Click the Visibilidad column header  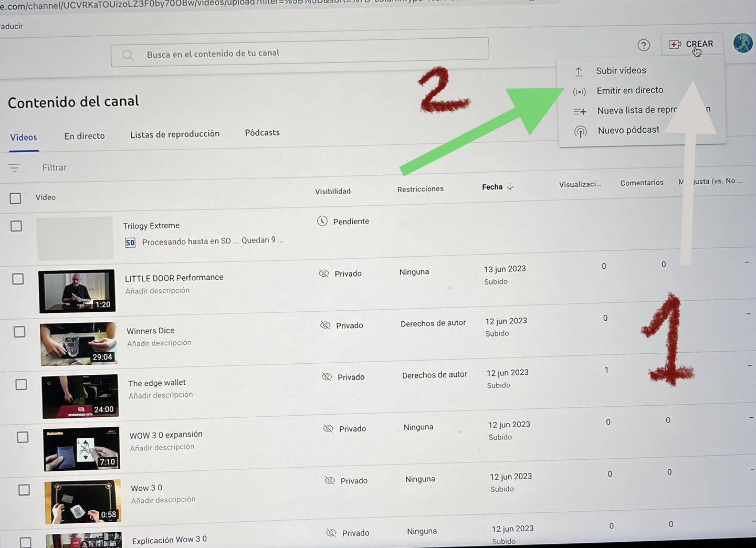[333, 192]
